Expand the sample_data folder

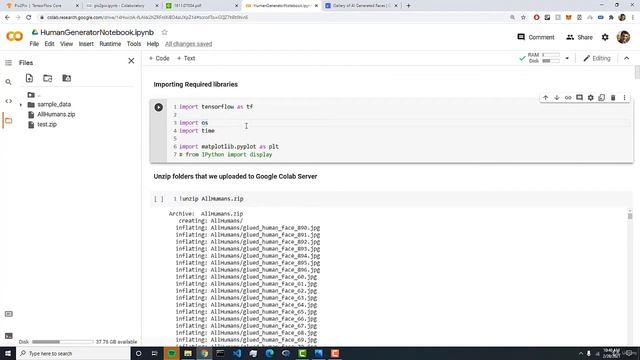pos(21,105)
